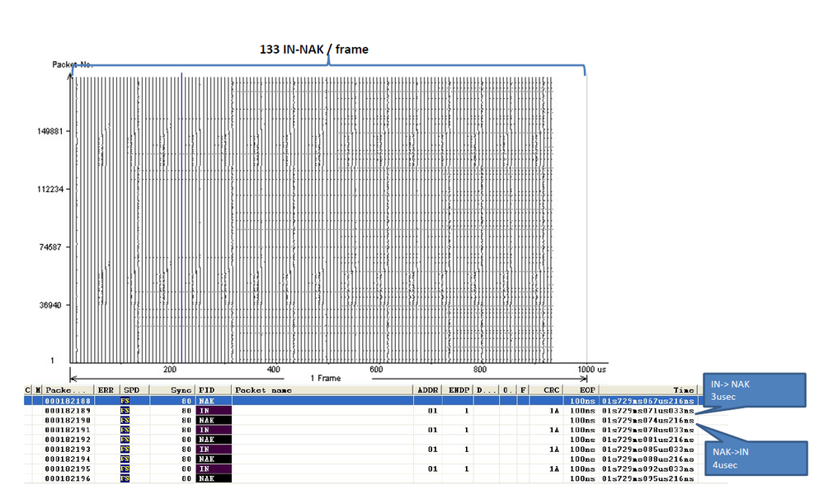824x504 pixels.
Task: Sort by the Packet number column header
Action: click(68, 390)
